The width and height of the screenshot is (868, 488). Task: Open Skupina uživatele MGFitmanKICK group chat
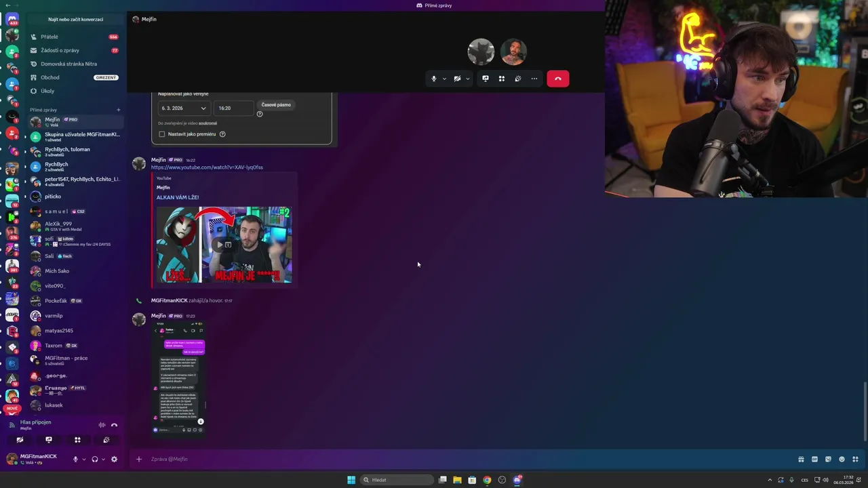75,137
